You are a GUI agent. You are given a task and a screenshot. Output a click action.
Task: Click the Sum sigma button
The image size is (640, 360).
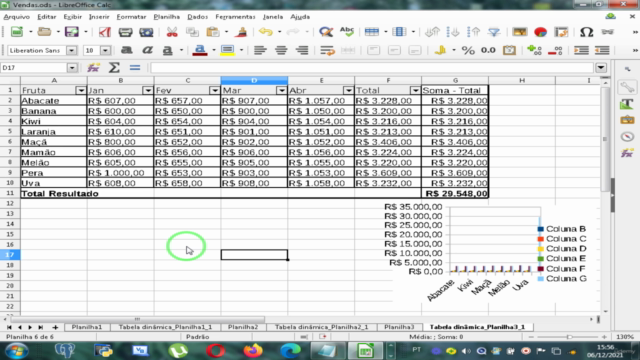pyautogui.click(x=114, y=68)
